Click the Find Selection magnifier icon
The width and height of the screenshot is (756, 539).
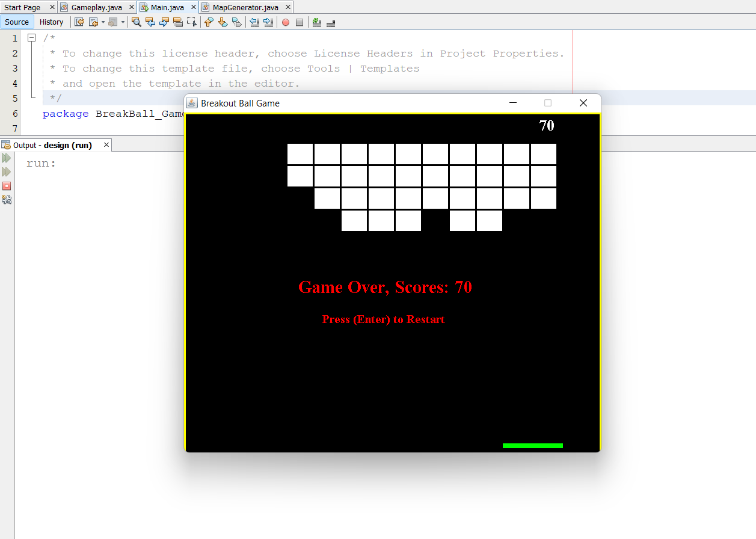137,22
